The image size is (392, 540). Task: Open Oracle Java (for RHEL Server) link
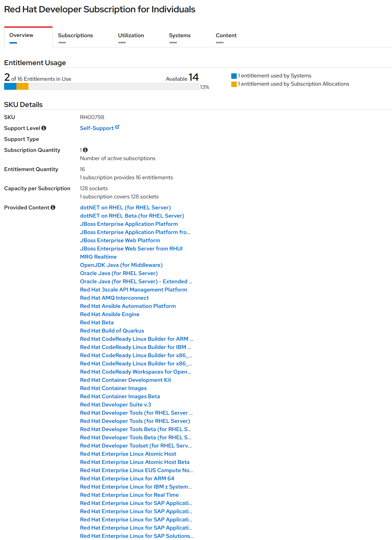click(119, 273)
